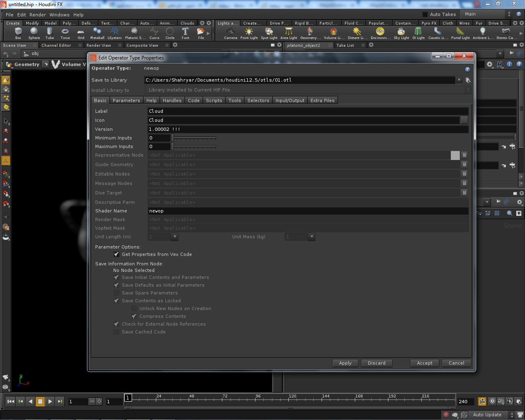Open the Geometry selection mode dropdown
Image resolution: width=525 pixels, height=420 pixels.
tap(46, 64)
